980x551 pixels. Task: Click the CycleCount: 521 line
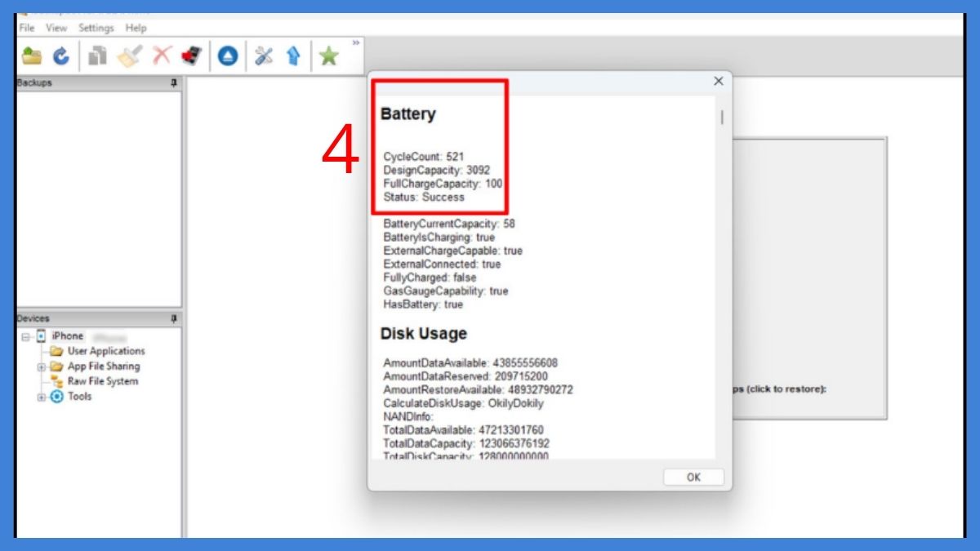[x=425, y=157]
